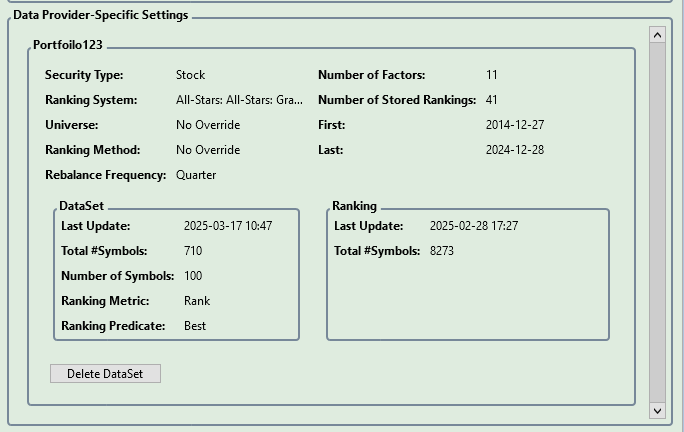Click the Ranking Metric value Rank
Screen dimensions: 684x432
(197, 301)
